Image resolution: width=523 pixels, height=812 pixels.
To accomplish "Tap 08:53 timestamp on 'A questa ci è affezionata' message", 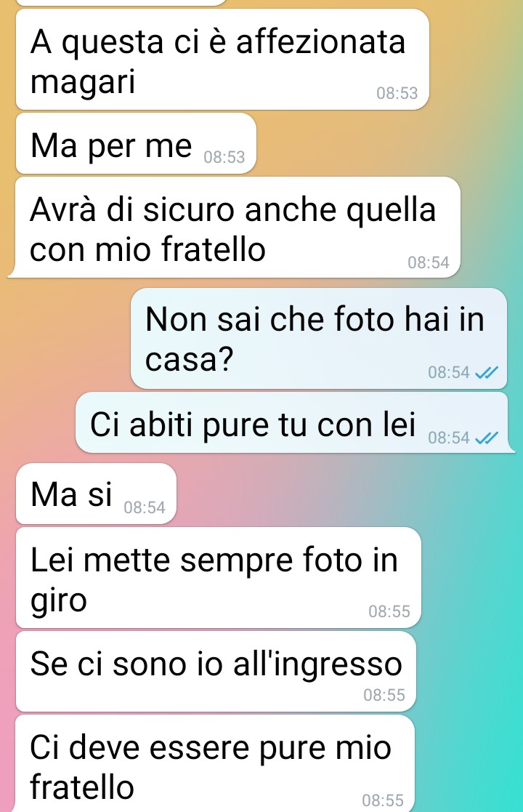I will (x=397, y=93).
